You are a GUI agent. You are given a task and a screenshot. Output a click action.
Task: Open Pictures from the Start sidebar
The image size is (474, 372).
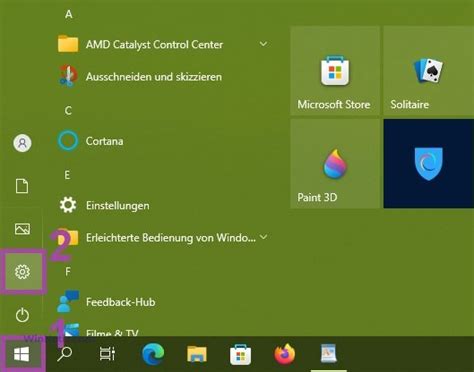coord(22,229)
